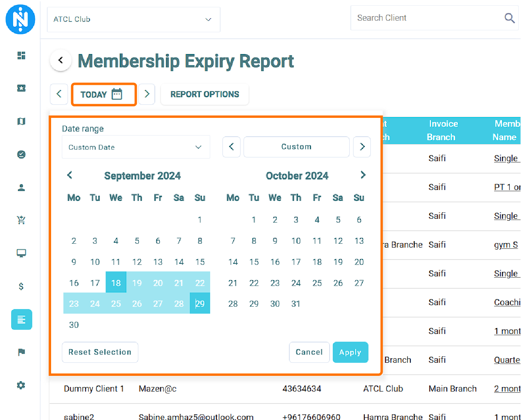Open the REPORT OPTIONS panel
Viewport: 521px width, 420px height.
(x=204, y=94)
